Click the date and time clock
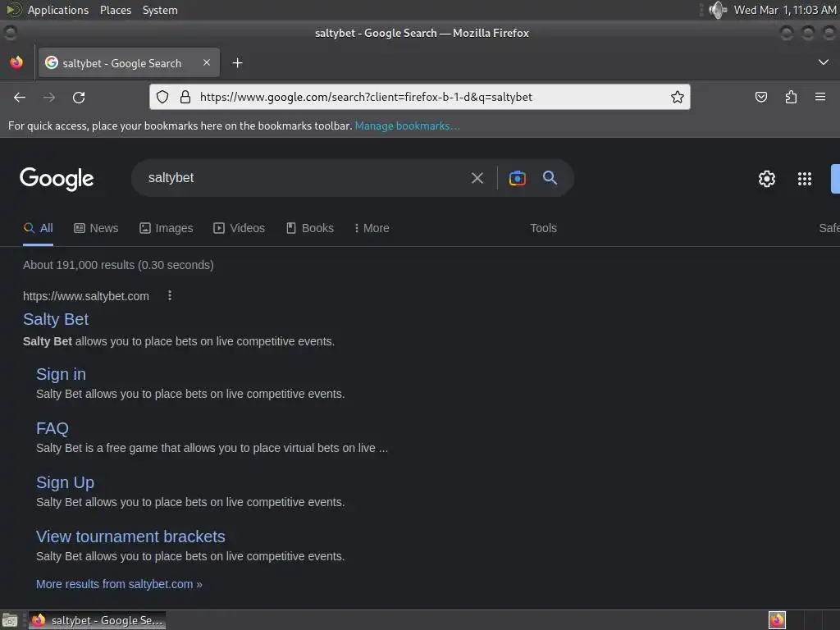Screen dimensions: 840x630 point(785,10)
